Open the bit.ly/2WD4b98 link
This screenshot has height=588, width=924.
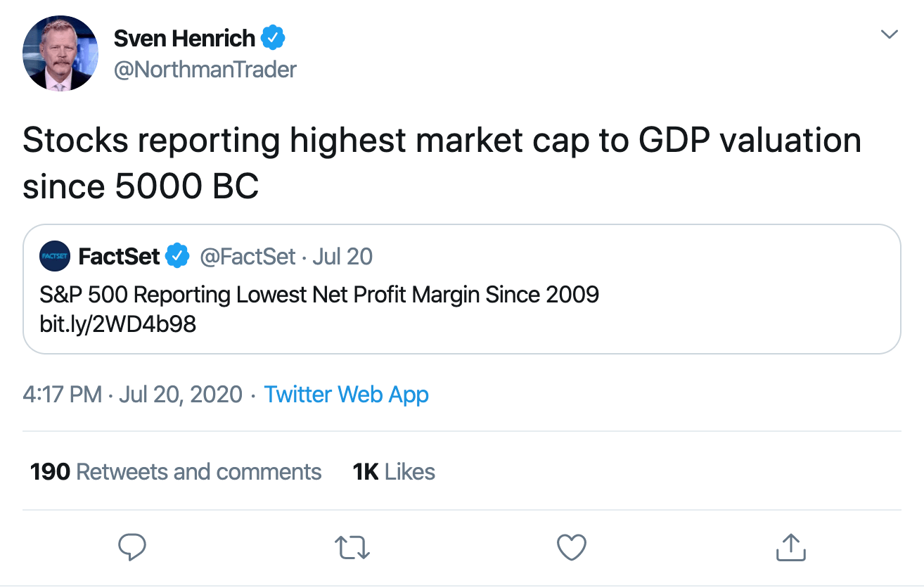click(x=118, y=324)
